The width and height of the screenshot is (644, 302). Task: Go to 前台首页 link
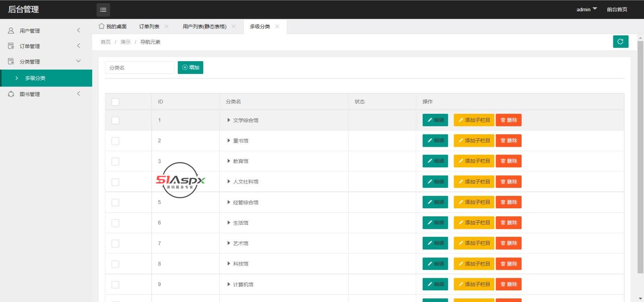coord(617,9)
